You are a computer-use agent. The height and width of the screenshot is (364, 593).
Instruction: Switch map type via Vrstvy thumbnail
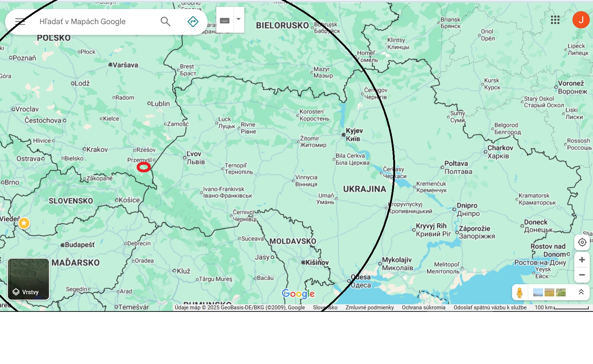click(28, 279)
